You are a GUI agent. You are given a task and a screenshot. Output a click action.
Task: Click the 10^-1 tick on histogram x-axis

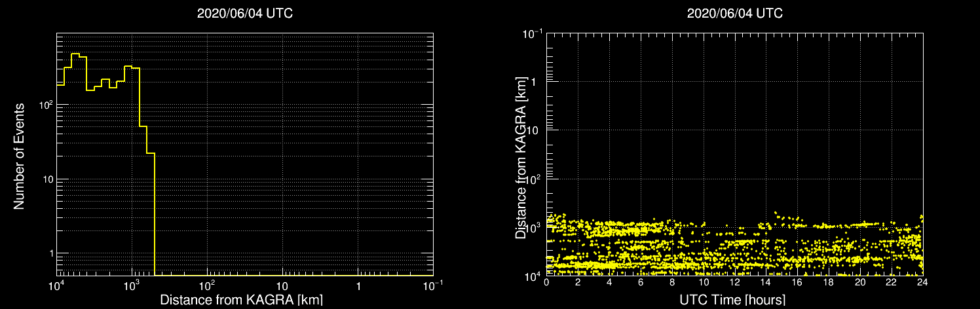[x=432, y=285]
